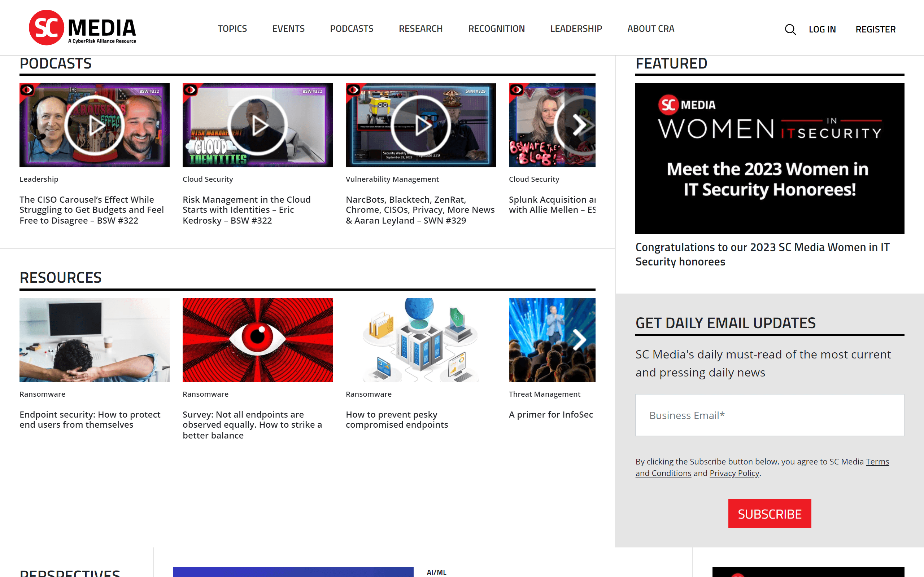Open the Research nav item
This screenshot has height=577, width=924.
pos(420,28)
